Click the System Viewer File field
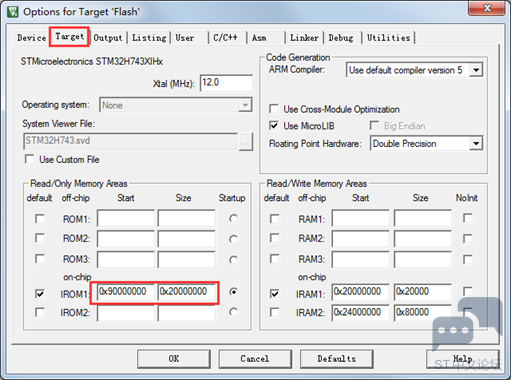This screenshot has width=511, height=380. coord(131,141)
